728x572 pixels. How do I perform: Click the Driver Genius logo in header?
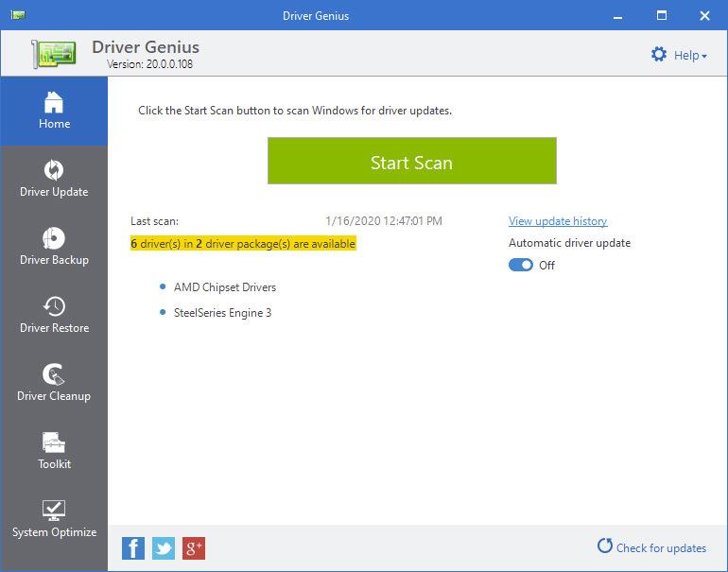pos(54,55)
